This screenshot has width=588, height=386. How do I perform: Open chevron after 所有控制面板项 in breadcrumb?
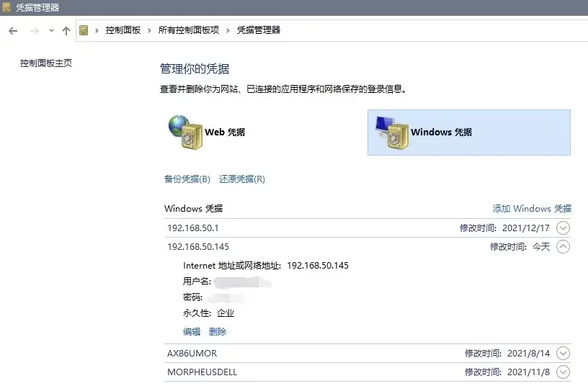click(228, 30)
